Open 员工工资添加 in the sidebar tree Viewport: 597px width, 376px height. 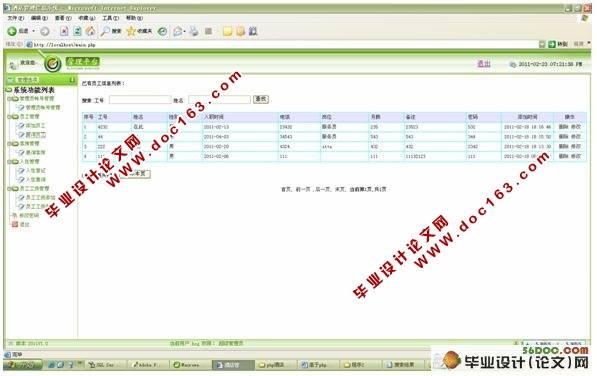click(x=41, y=198)
